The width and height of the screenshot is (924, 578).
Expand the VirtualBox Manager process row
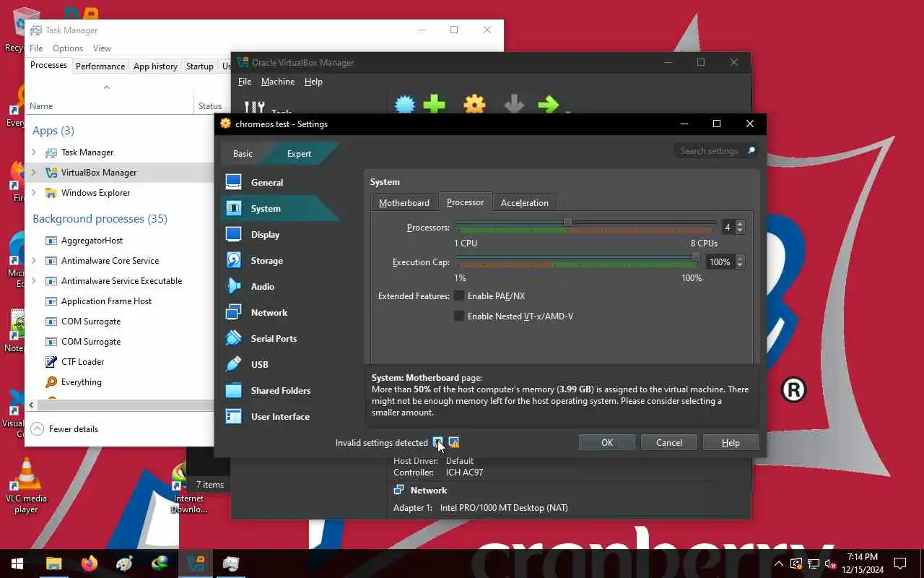(33, 172)
